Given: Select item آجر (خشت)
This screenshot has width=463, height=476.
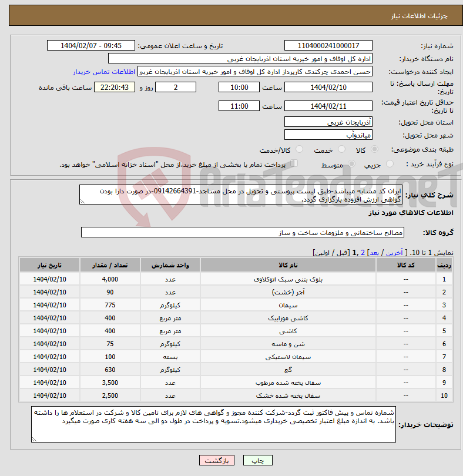Looking at the screenshot, I should coord(288,292).
